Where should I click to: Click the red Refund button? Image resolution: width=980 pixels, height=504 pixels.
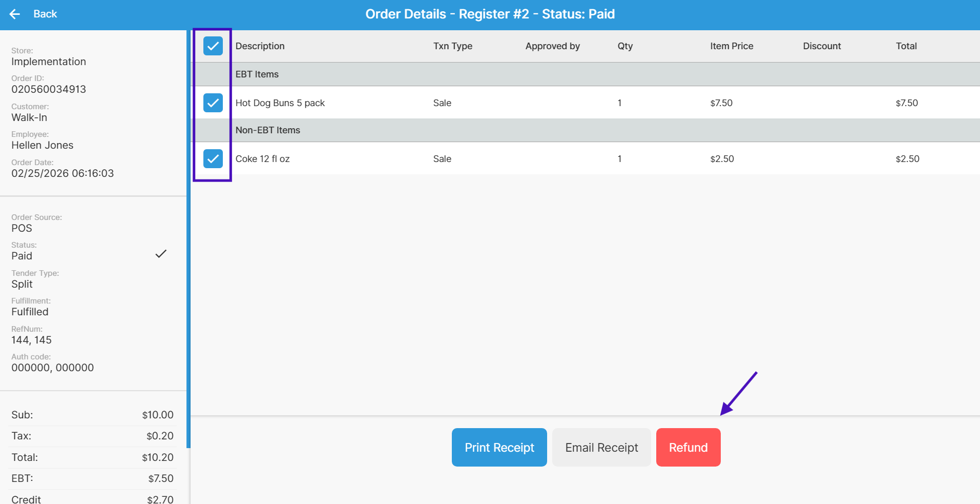click(x=688, y=448)
